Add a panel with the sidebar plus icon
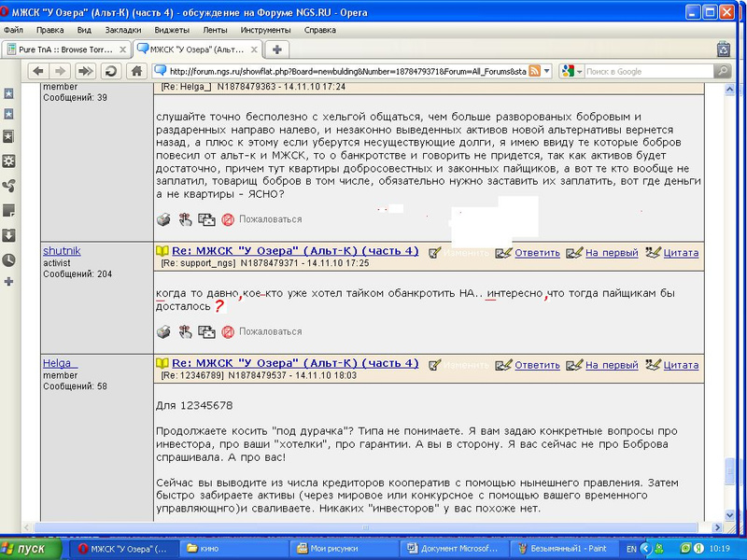Screen dimensions: 747x560 [x=9, y=282]
